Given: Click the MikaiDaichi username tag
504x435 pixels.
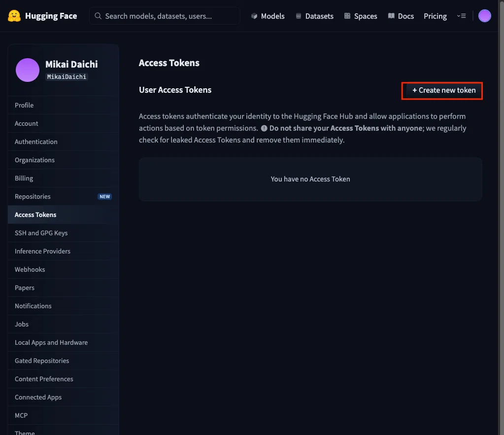Looking at the screenshot, I should click(x=67, y=77).
